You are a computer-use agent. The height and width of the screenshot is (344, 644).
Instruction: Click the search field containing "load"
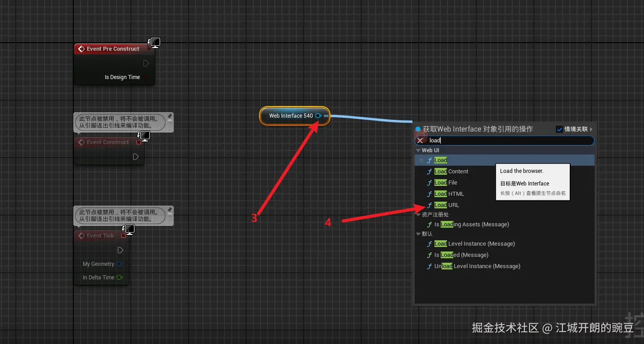(505, 141)
